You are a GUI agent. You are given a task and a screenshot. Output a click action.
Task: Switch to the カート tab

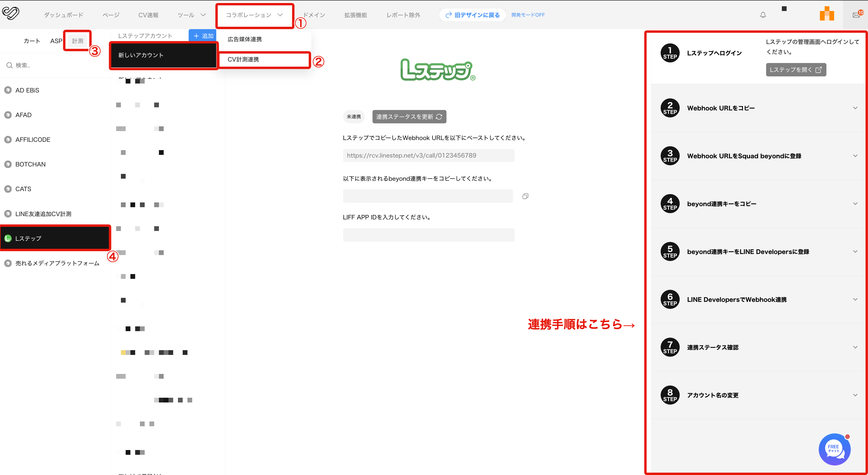[32, 41]
